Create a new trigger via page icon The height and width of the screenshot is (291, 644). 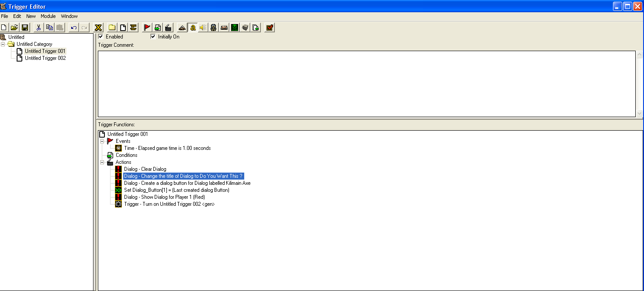[x=123, y=28]
